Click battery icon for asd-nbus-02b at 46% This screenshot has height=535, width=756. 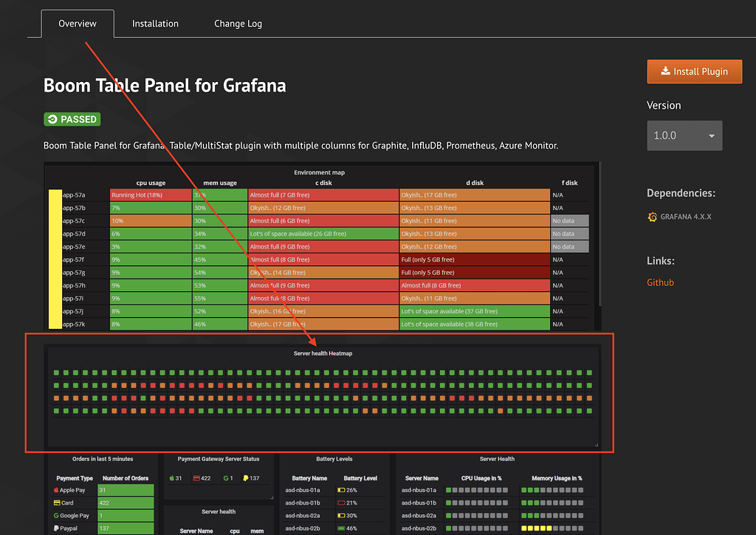click(x=341, y=528)
